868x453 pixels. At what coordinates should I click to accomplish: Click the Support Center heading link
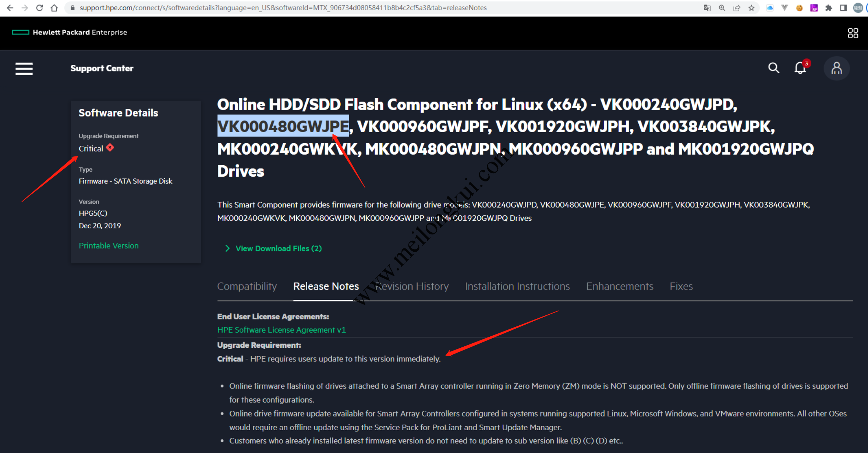[102, 68]
